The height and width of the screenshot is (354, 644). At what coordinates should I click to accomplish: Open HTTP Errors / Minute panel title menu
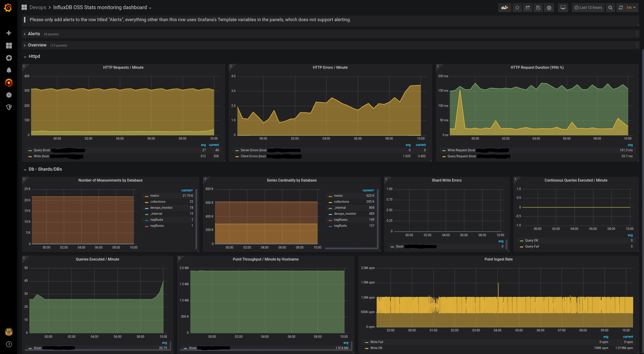tap(330, 67)
